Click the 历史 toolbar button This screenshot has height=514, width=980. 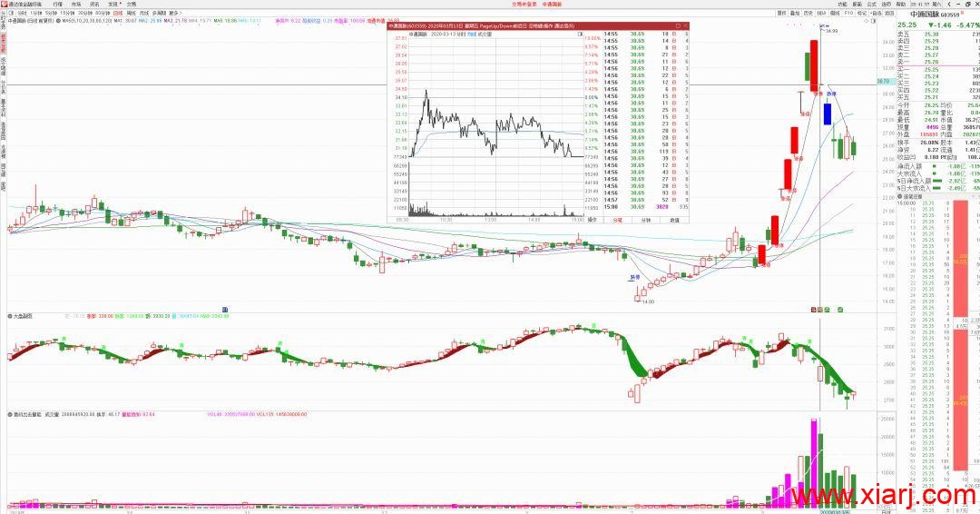(808, 13)
